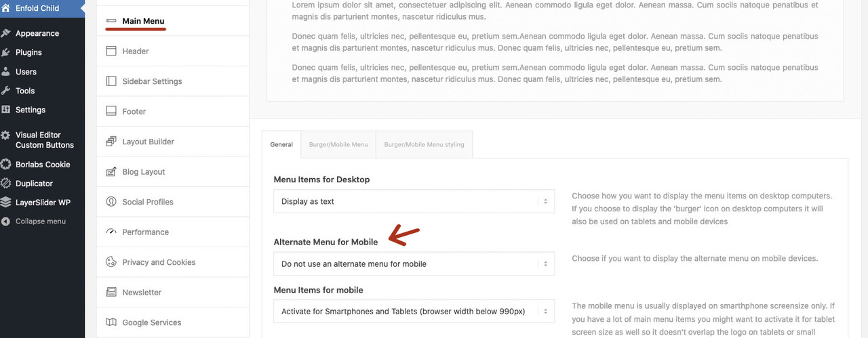Image resolution: width=868 pixels, height=338 pixels.
Task: Click the Social Profiles icon
Action: pos(111,202)
